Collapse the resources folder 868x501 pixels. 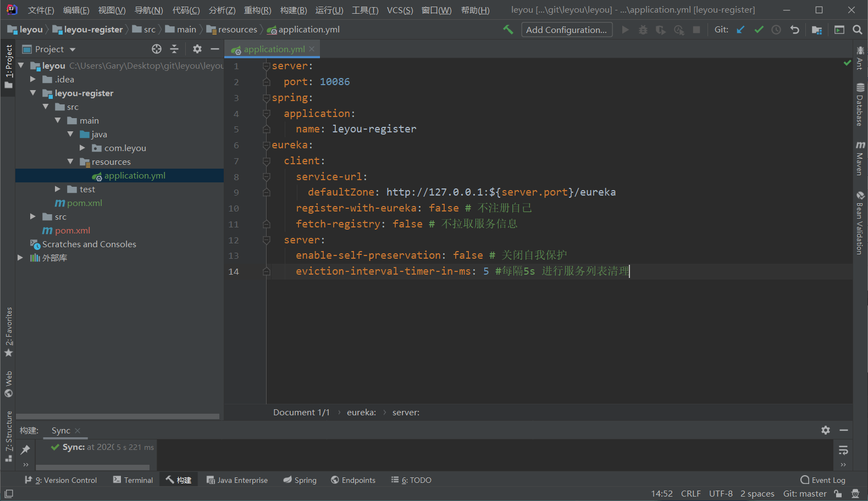(70, 162)
